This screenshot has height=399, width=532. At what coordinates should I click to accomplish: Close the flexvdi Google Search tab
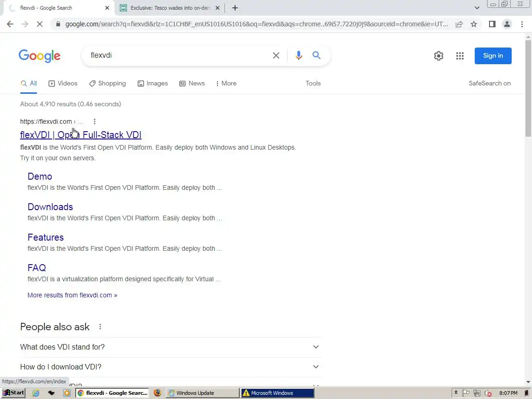coord(107,8)
